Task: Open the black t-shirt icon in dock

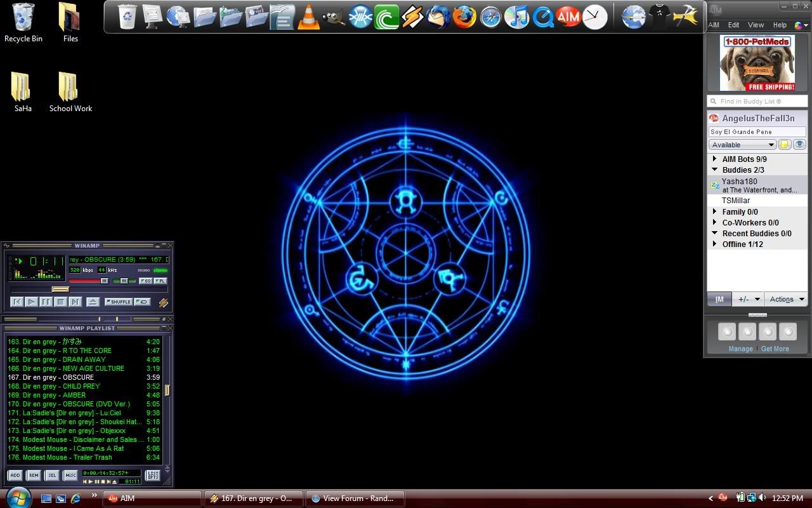Action: [660, 16]
